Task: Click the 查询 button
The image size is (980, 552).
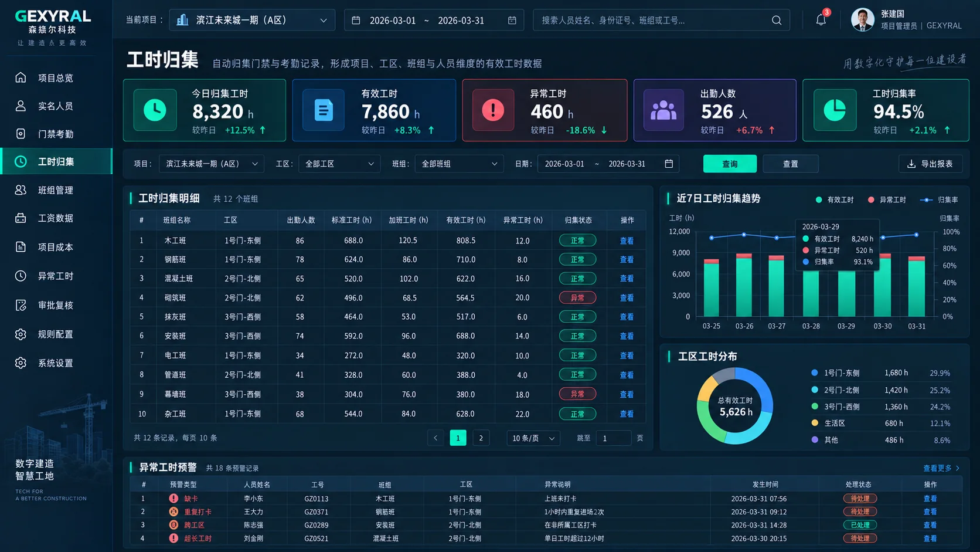Action: 730,164
